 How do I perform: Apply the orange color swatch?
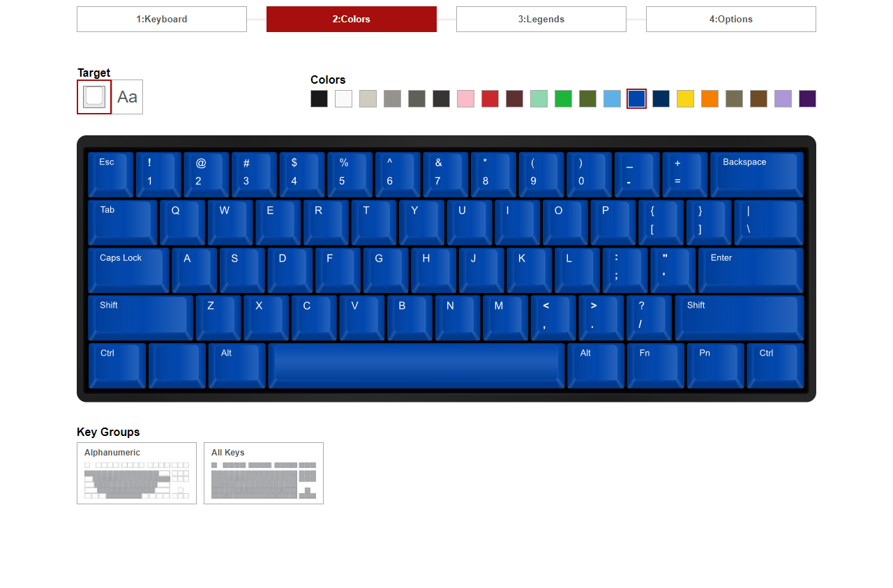click(x=710, y=99)
